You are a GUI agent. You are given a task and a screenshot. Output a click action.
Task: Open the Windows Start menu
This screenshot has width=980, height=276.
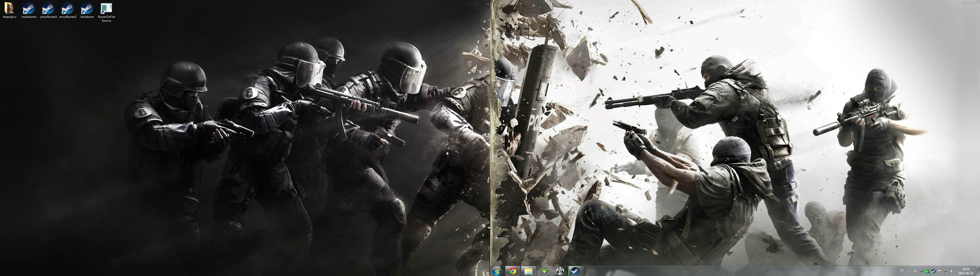tap(497, 271)
